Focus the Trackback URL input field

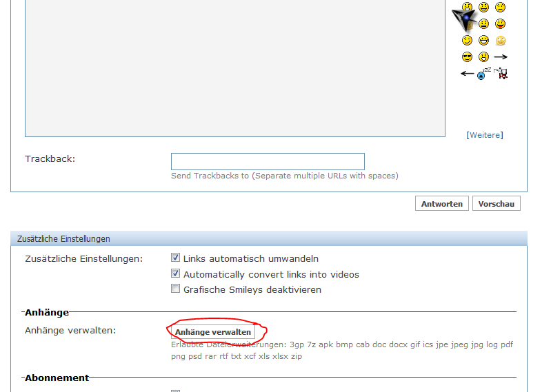pyautogui.click(x=268, y=161)
